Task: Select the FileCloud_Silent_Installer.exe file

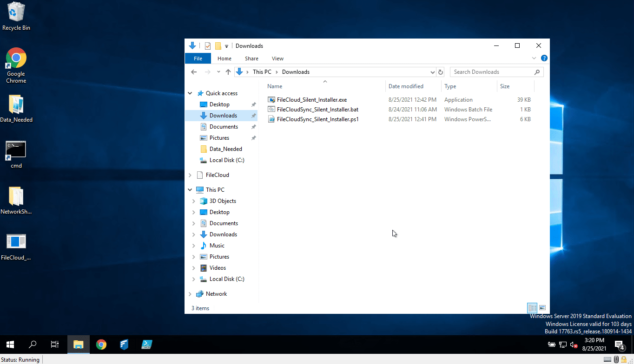Action: point(311,100)
